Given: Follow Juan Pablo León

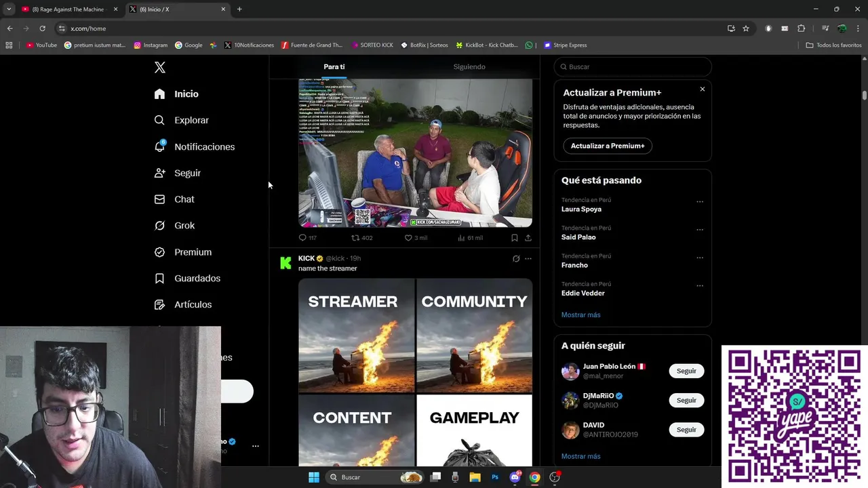Looking at the screenshot, I should 686,371.
